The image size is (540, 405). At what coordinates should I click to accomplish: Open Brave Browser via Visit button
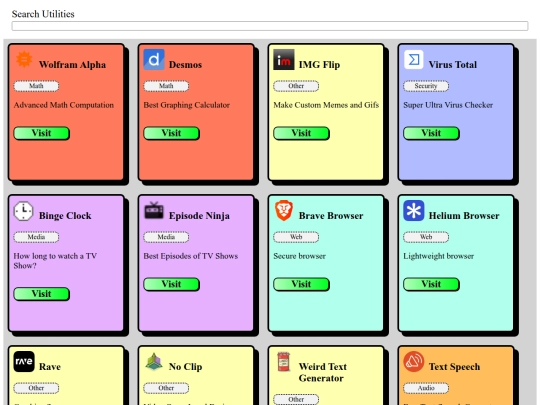tap(301, 284)
